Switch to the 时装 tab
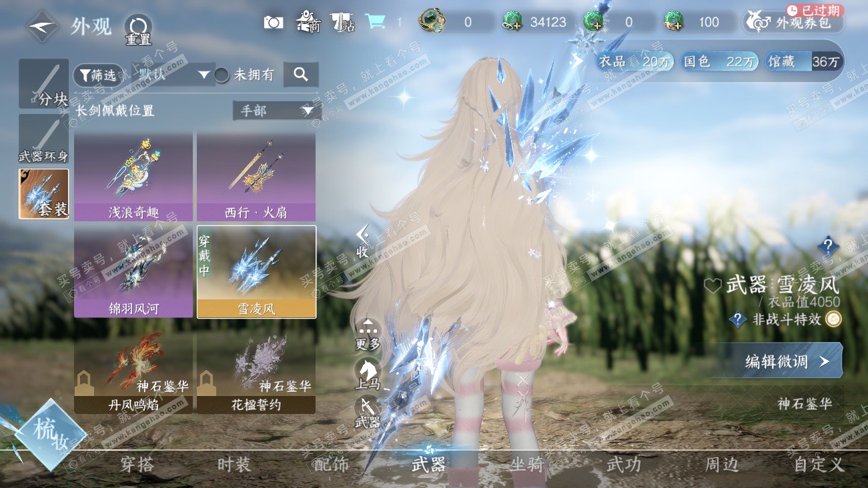 pos(234,465)
